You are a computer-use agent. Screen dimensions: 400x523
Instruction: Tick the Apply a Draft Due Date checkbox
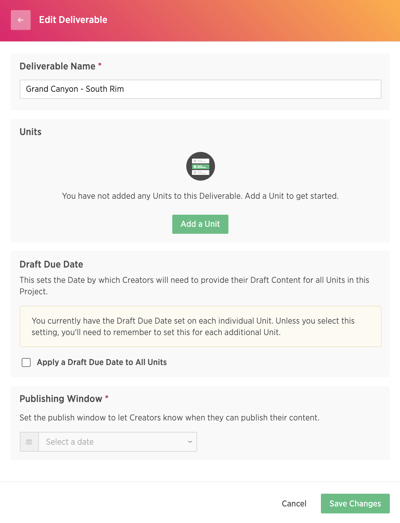26,362
